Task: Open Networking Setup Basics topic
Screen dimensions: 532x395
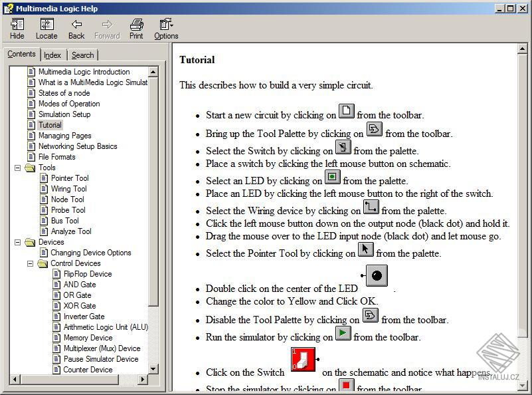Action: (78, 146)
